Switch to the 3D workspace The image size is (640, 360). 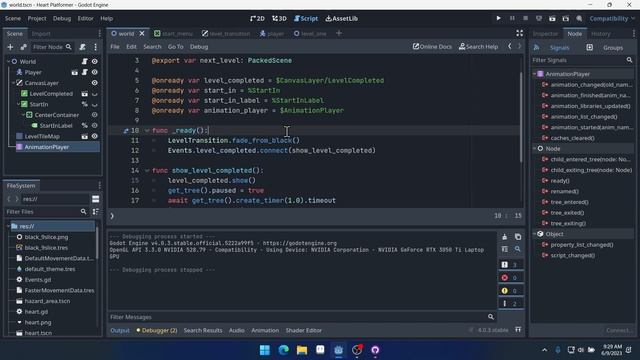tap(279, 18)
